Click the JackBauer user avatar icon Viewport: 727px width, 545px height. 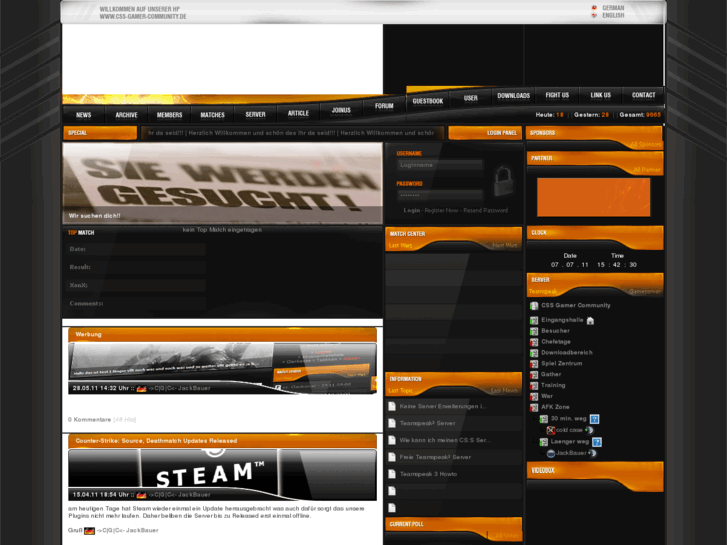[550, 454]
